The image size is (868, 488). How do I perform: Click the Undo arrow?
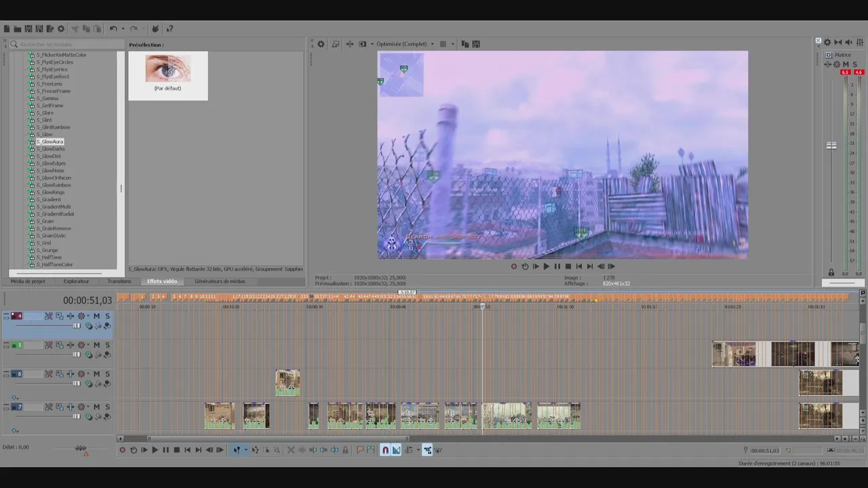(x=113, y=28)
